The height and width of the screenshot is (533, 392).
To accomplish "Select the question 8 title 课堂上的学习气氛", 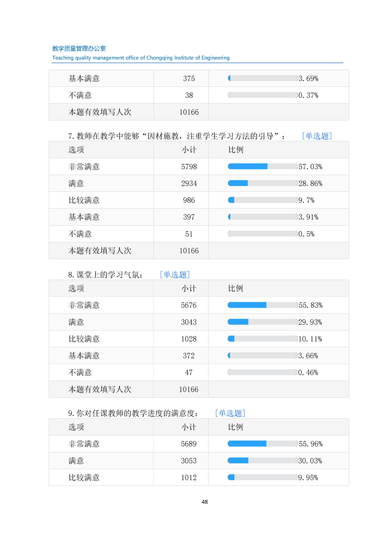I will click(106, 275).
